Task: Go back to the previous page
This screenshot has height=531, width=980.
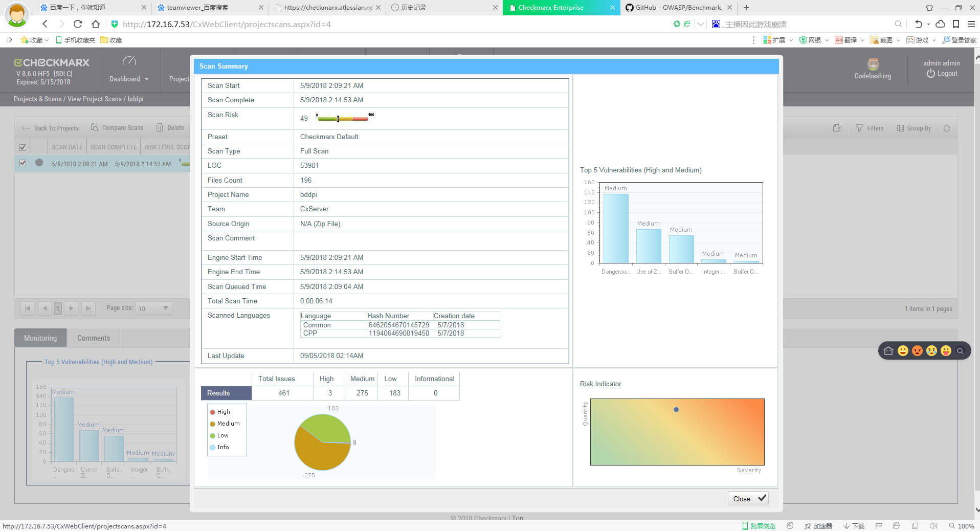Action: [45, 24]
